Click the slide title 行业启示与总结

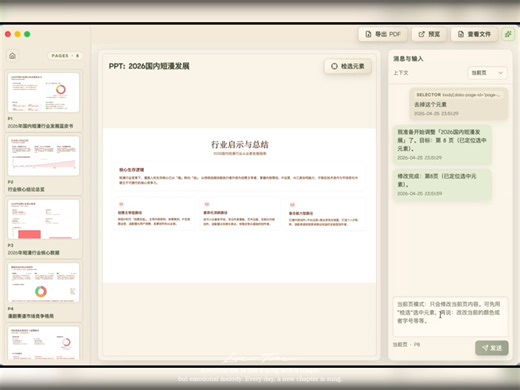[240, 144]
